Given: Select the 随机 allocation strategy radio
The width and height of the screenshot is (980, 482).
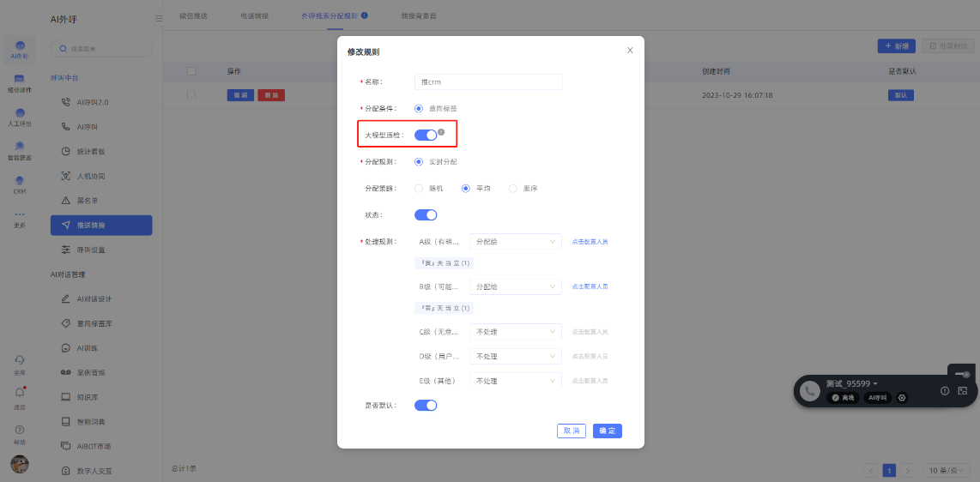Looking at the screenshot, I should click(419, 188).
